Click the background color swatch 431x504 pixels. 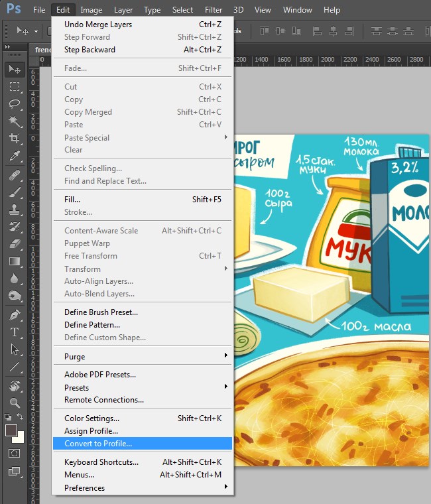(x=21, y=439)
